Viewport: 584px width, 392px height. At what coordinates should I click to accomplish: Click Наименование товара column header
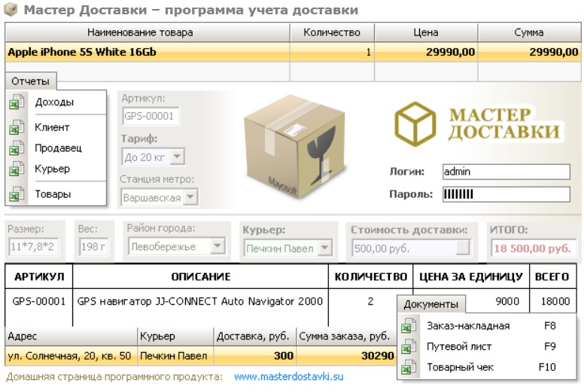(148, 32)
